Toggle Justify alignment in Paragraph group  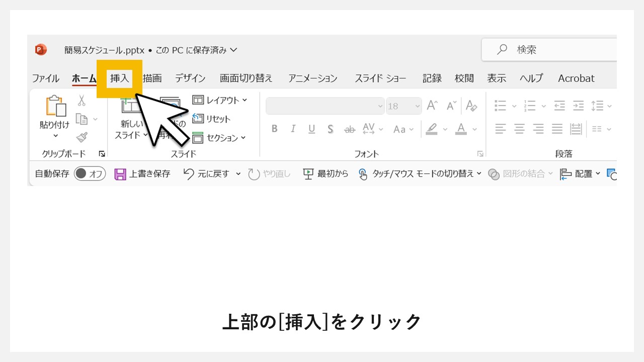pos(557,129)
